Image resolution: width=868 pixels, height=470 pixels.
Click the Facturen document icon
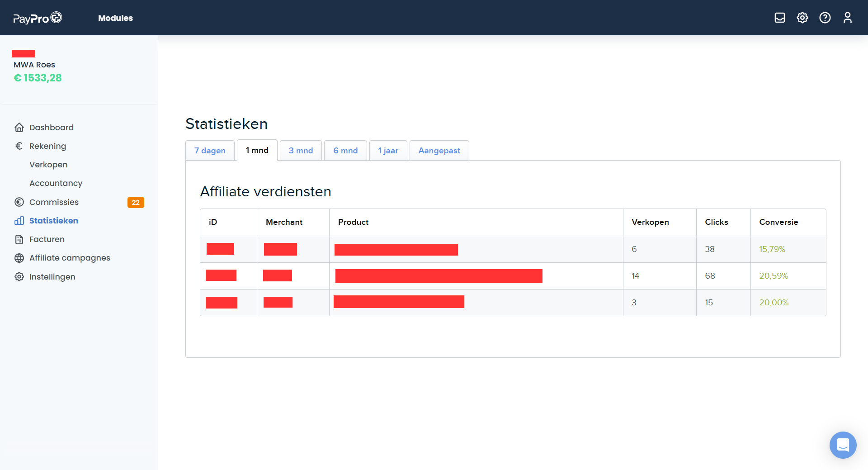click(19, 239)
